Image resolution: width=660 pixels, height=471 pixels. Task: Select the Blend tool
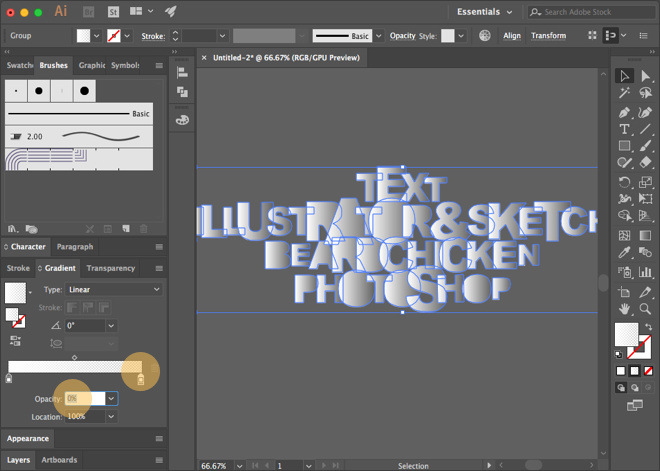tap(645, 252)
